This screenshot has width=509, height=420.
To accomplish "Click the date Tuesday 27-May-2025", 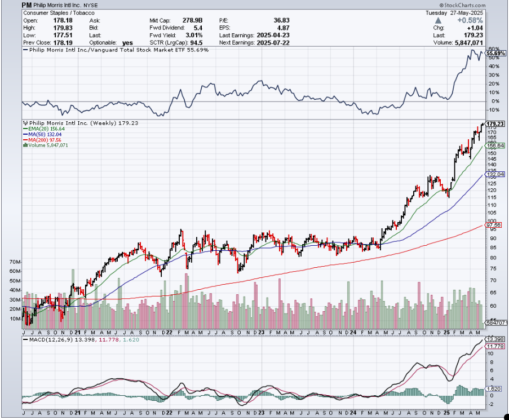I will (454, 13).
